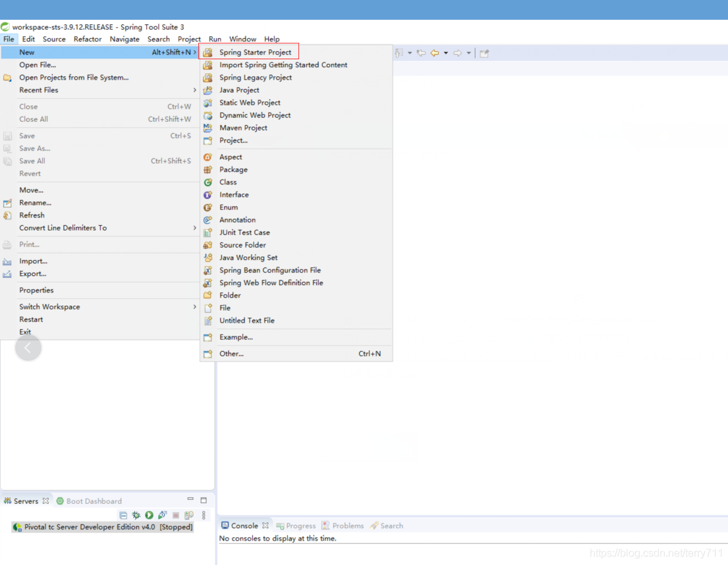Image resolution: width=728 pixels, height=565 pixels.
Task: Choose Dynamic Web Project item
Action: pos(255,115)
